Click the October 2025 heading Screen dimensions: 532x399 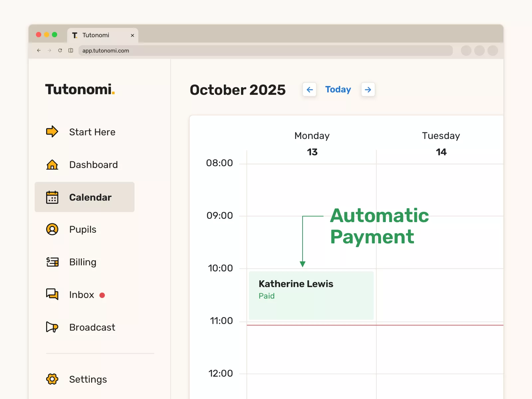(x=238, y=90)
